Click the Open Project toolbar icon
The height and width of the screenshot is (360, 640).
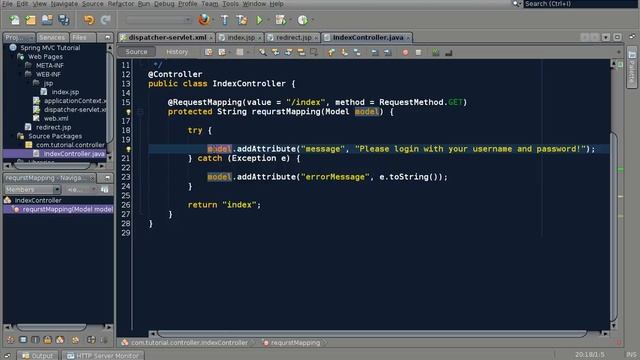[x=47, y=20]
